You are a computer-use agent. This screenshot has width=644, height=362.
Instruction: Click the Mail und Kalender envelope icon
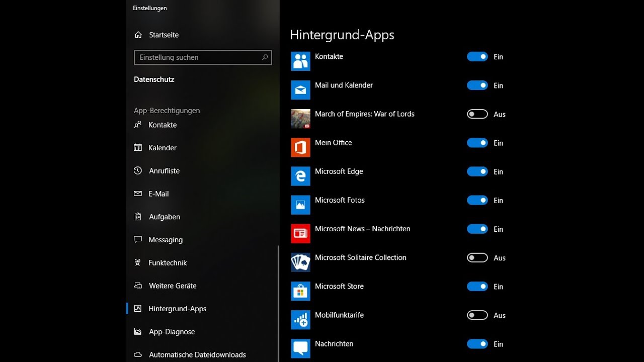click(x=300, y=90)
